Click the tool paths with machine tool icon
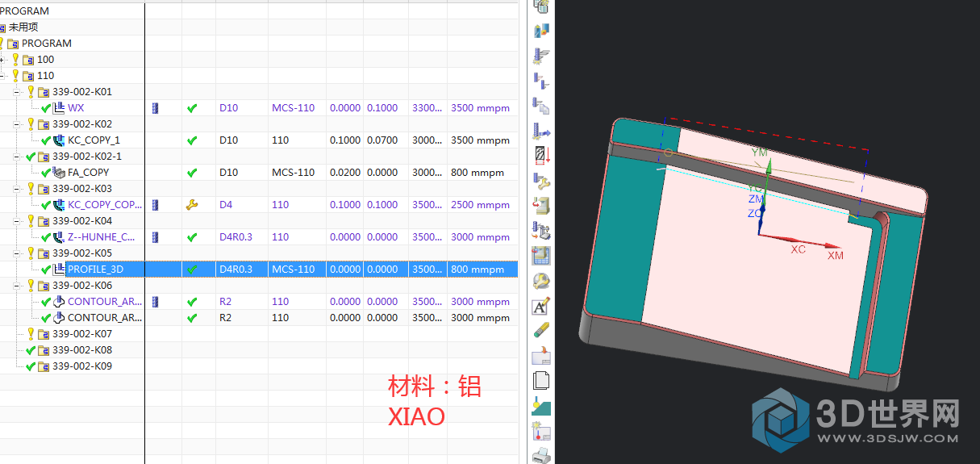980x464 pixels. click(541, 231)
